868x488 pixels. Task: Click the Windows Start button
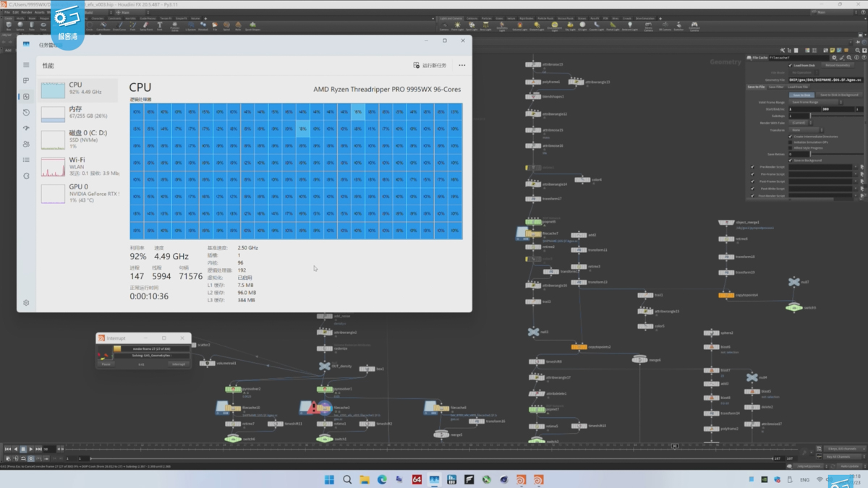[330, 479]
